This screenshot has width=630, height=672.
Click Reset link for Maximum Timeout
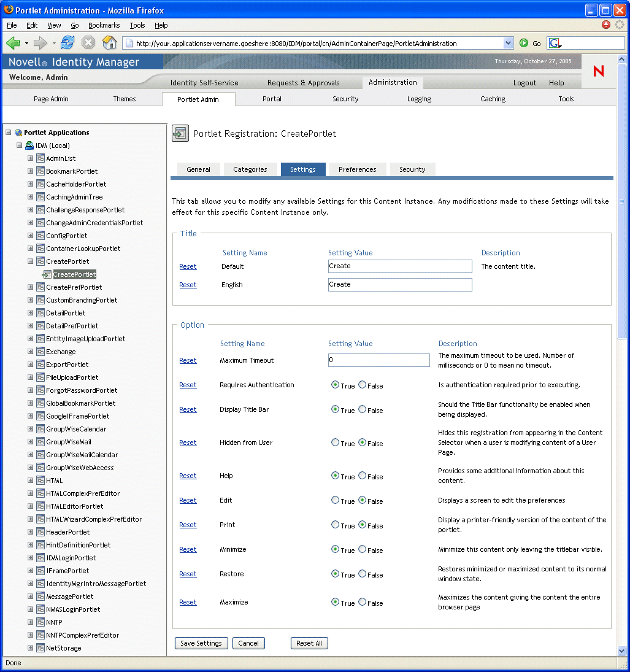point(188,360)
